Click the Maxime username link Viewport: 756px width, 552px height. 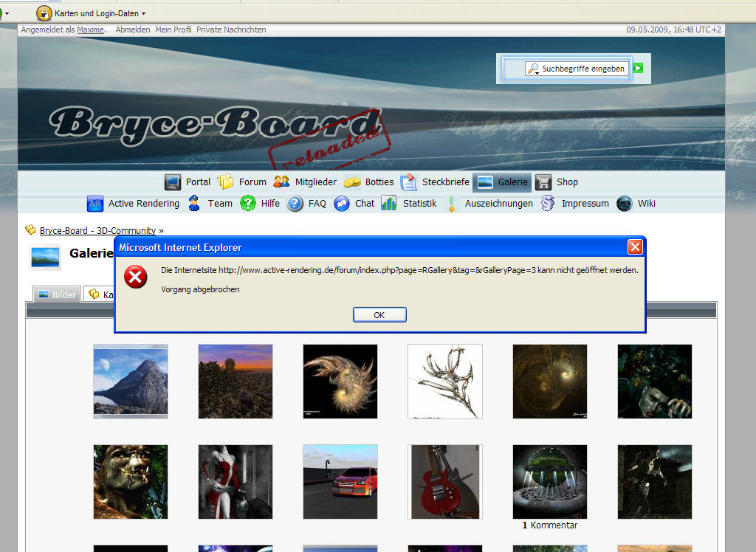(x=90, y=30)
